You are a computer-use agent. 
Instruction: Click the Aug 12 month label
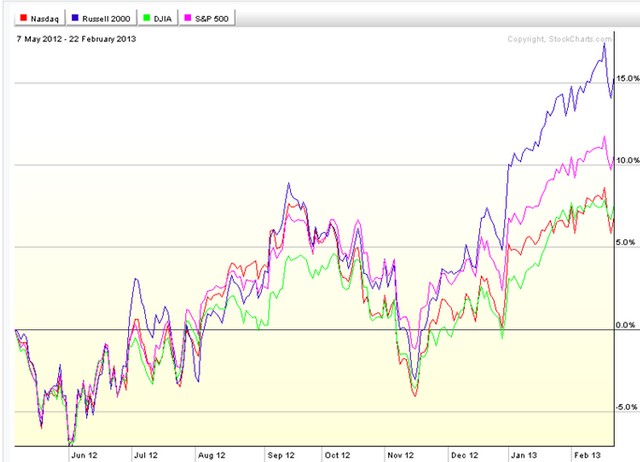pyautogui.click(x=211, y=455)
